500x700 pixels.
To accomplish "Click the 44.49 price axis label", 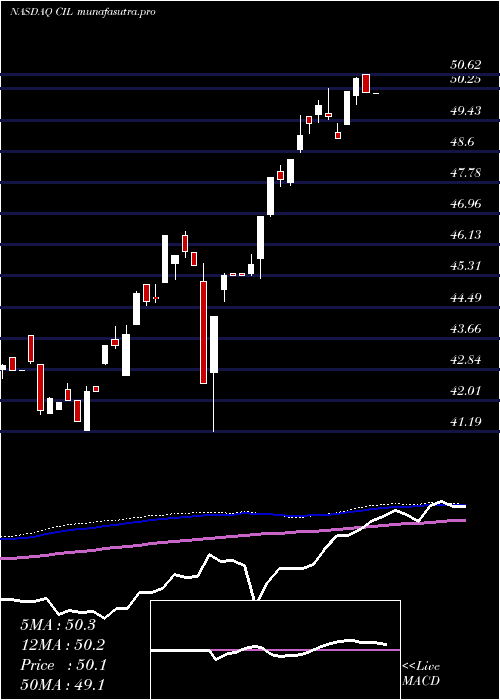I will [466, 298].
